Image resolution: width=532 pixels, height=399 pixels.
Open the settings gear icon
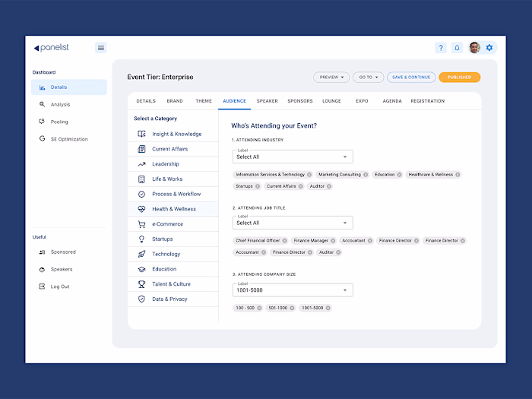click(x=489, y=47)
